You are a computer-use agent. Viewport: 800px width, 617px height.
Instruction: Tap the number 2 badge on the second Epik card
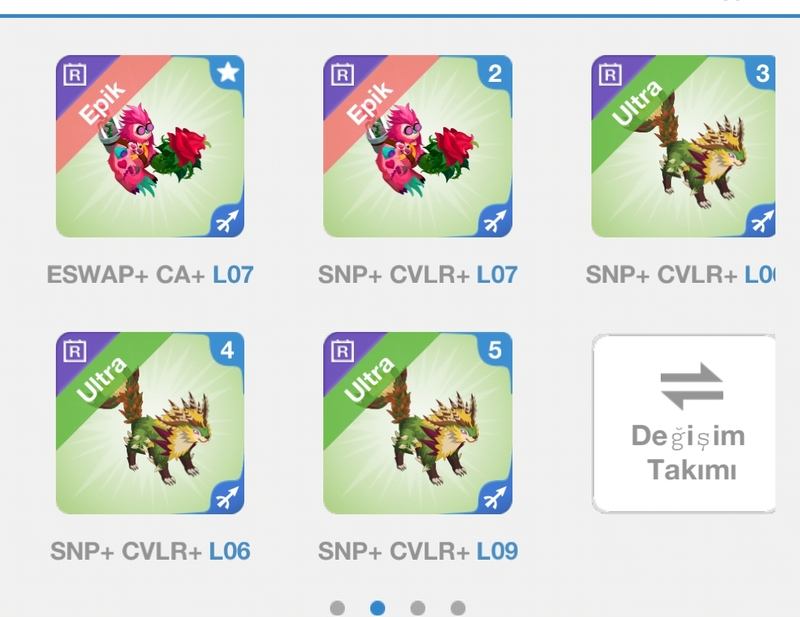tap(495, 73)
